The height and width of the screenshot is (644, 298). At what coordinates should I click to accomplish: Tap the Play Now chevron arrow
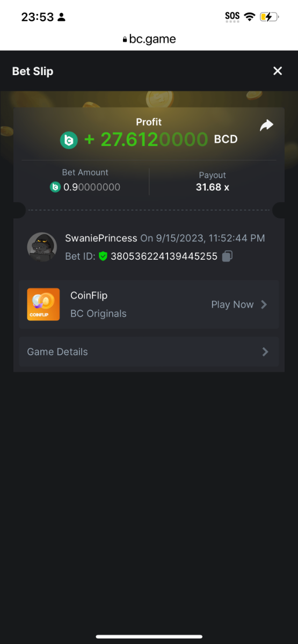[x=264, y=304]
